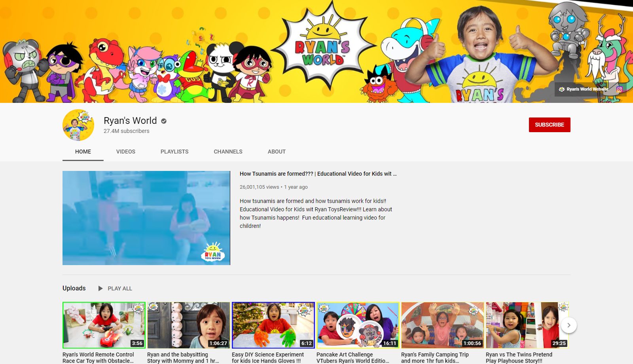Image resolution: width=633 pixels, height=364 pixels.
Task: Open the Playlists tab
Action: [174, 152]
